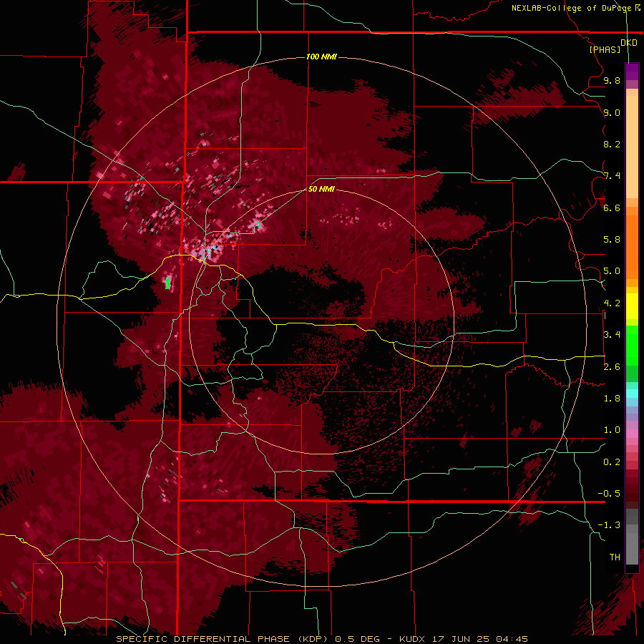
Task: Click the 8.2 legend value
Action: point(612,145)
